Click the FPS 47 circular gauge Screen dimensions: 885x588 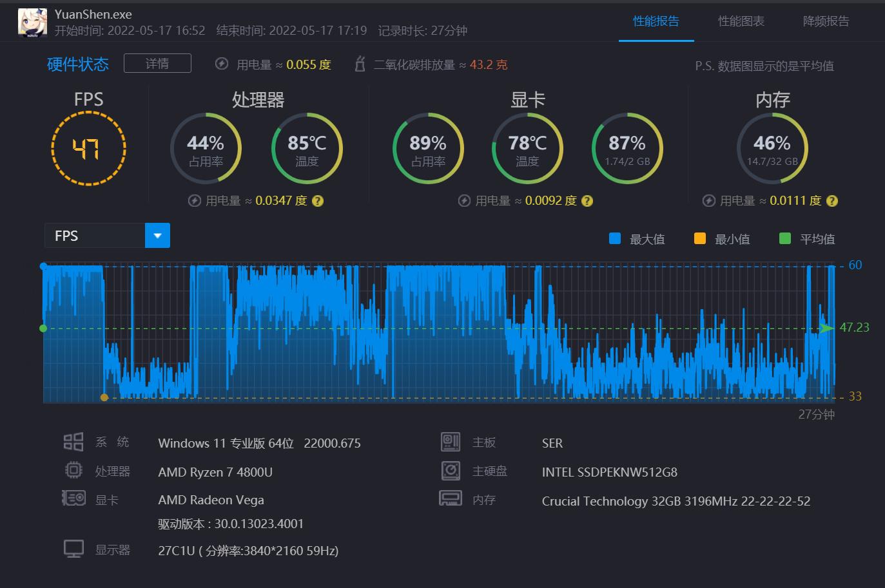point(88,149)
